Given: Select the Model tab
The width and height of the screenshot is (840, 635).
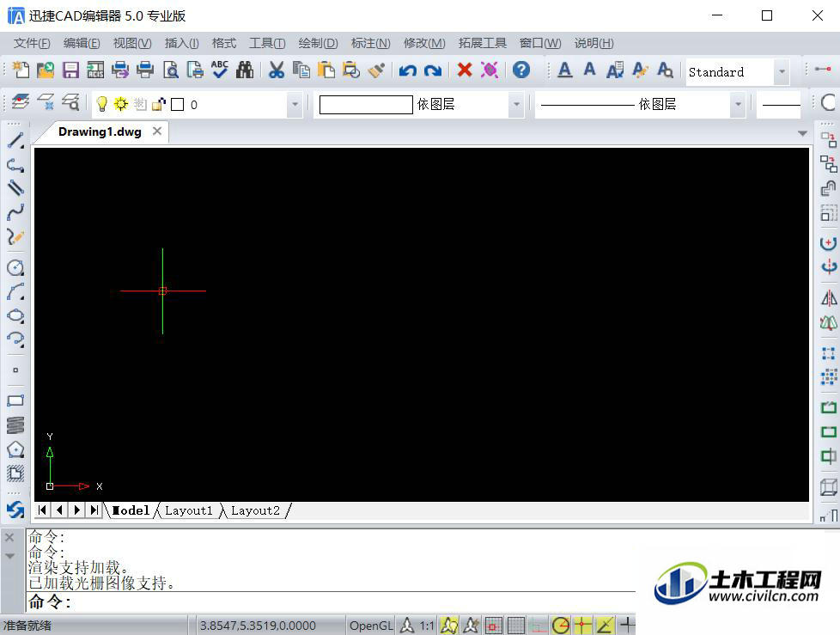Looking at the screenshot, I should [x=131, y=510].
